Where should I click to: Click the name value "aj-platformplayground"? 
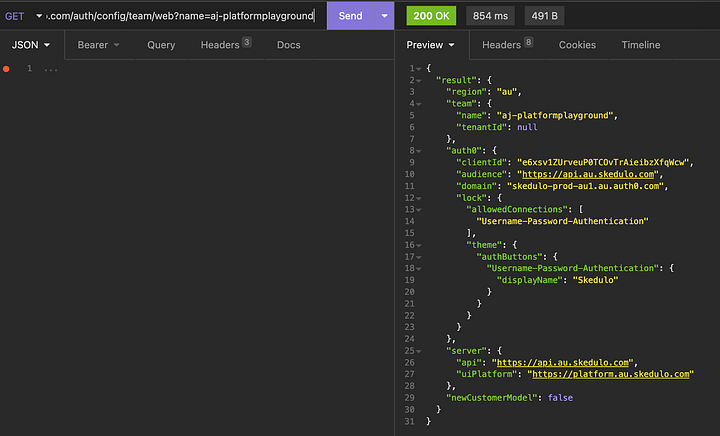[555, 116]
